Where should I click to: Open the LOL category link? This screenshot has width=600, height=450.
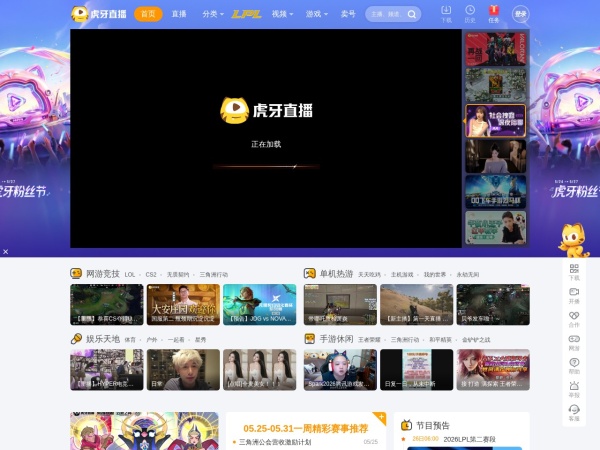point(130,275)
